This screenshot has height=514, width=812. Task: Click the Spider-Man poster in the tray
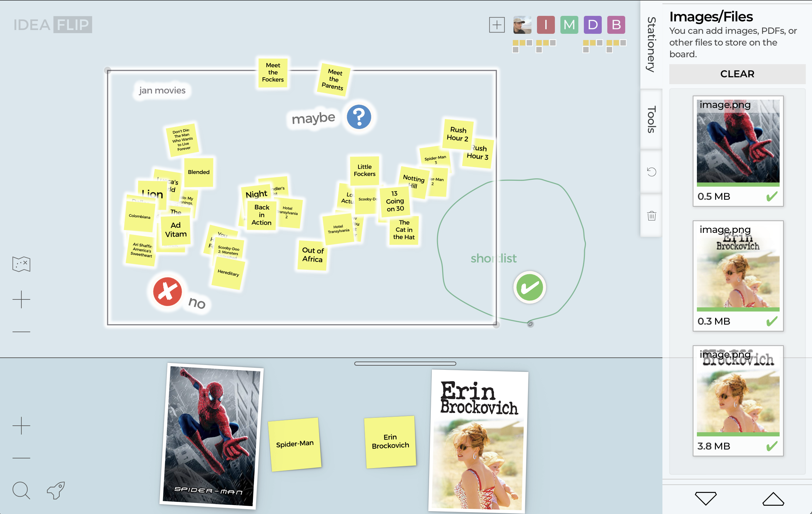[x=211, y=436]
